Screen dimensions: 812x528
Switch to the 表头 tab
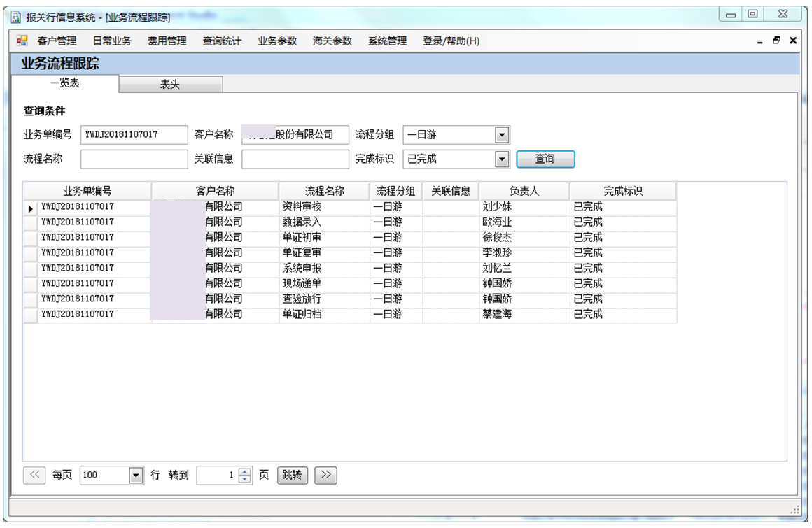170,85
